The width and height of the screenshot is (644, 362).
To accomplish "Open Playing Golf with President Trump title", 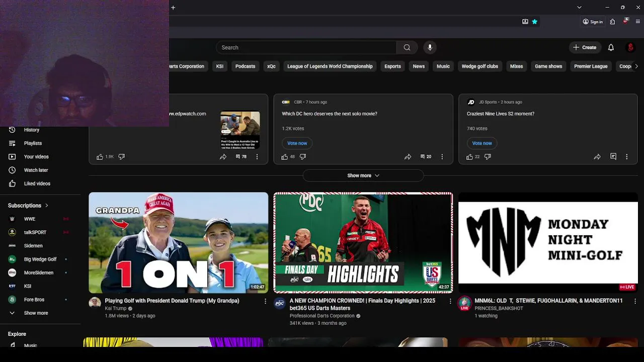I will click(172, 301).
